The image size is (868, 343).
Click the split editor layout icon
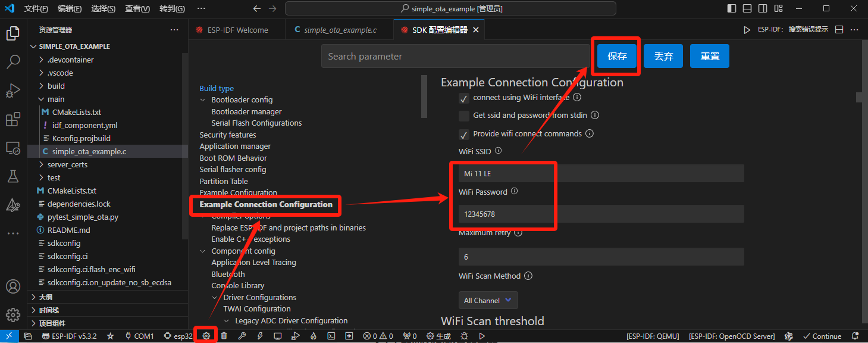pos(839,30)
